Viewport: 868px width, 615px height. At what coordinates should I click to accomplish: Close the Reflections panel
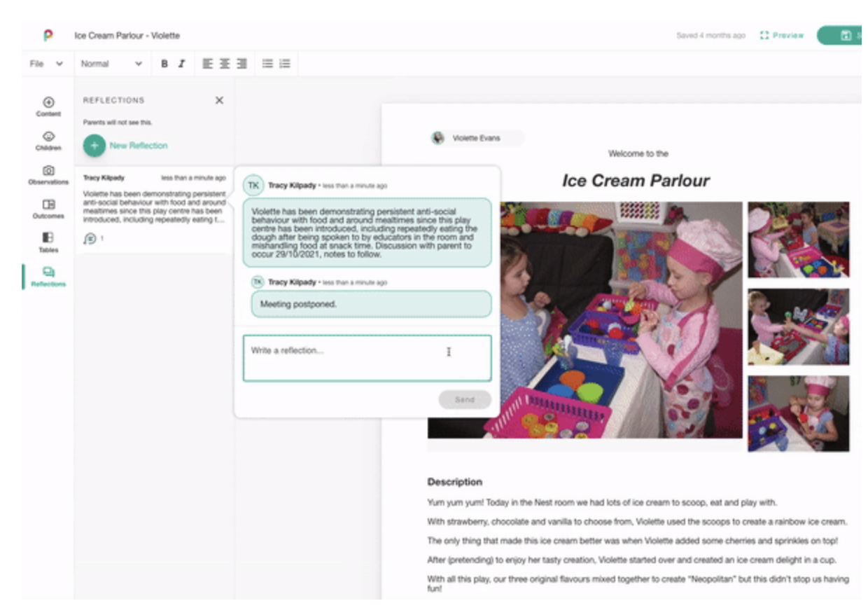(x=219, y=100)
